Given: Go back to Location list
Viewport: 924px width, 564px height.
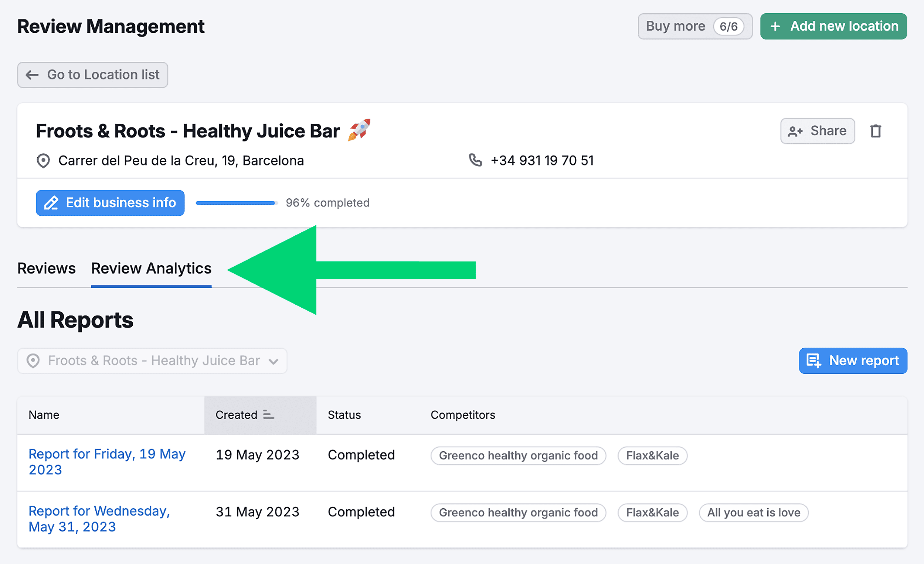Looking at the screenshot, I should [93, 75].
